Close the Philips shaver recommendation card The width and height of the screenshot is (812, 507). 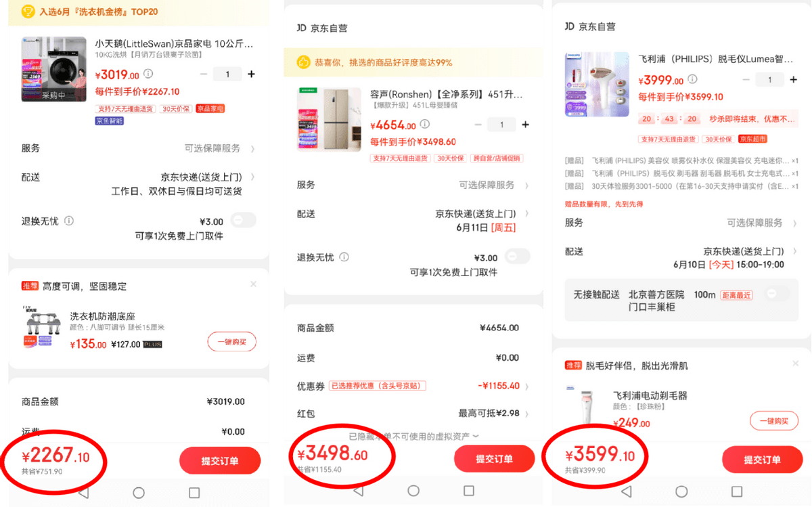tap(795, 364)
